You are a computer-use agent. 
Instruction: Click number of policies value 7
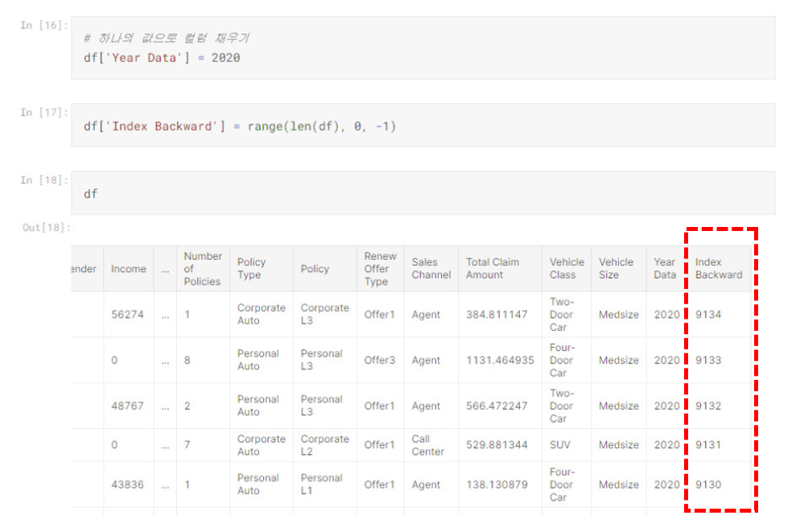coord(188,445)
